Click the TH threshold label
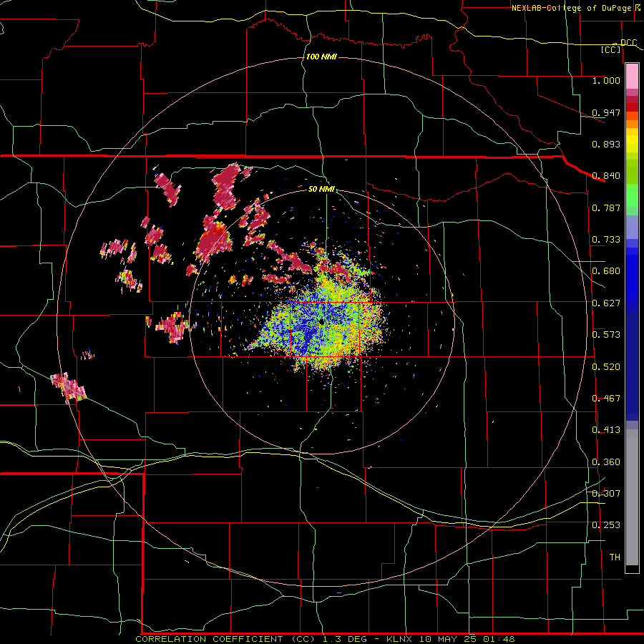Viewport: 644px width, 644px height. click(615, 557)
